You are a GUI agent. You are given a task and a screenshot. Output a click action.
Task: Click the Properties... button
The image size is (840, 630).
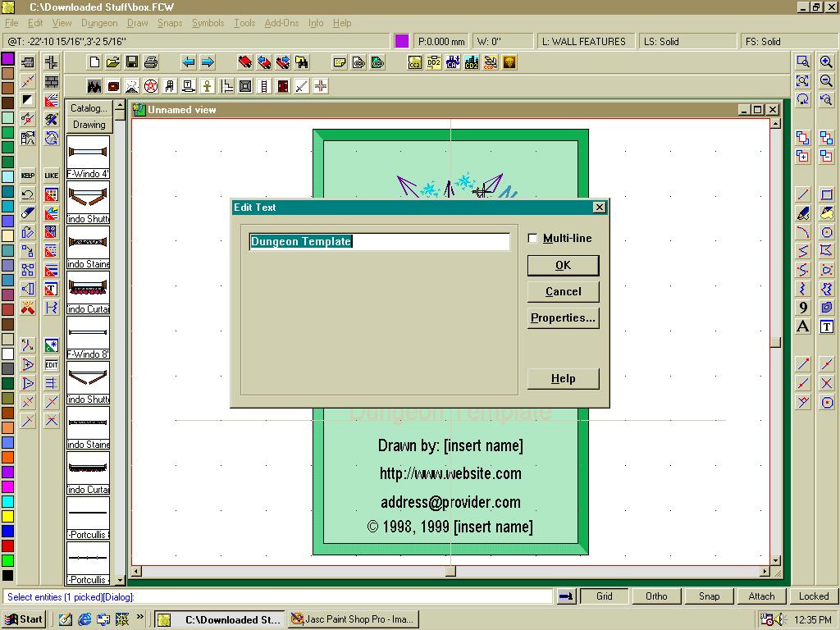[563, 318]
